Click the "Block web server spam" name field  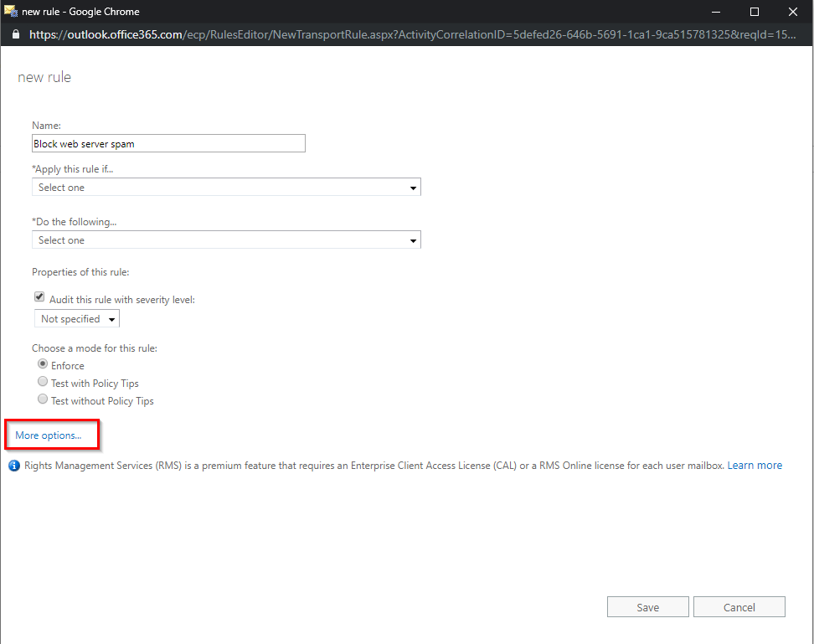click(167, 143)
